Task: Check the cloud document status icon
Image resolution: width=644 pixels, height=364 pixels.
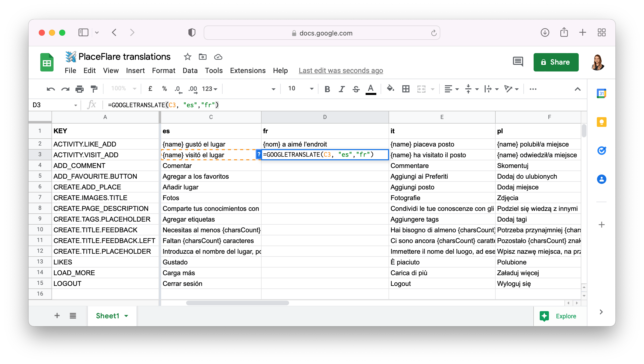Action: pos(218,57)
